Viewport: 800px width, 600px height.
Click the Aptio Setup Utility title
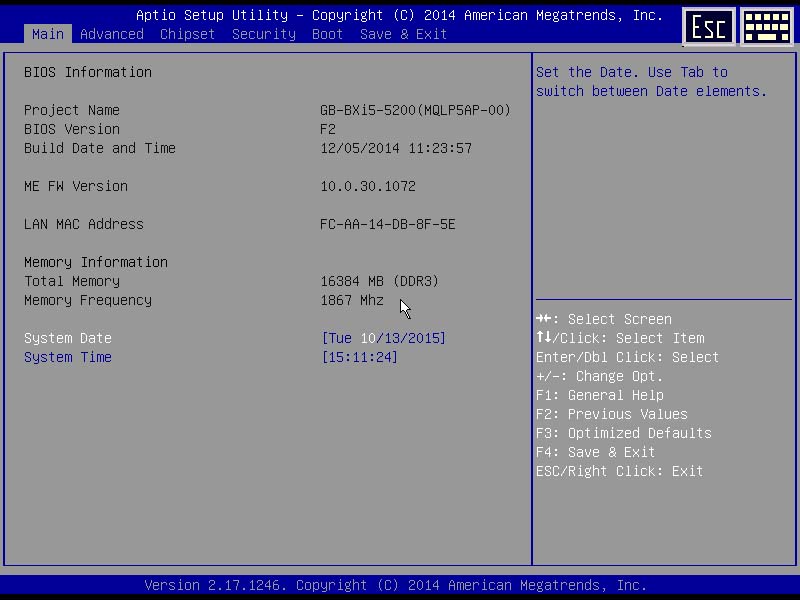[399, 15]
